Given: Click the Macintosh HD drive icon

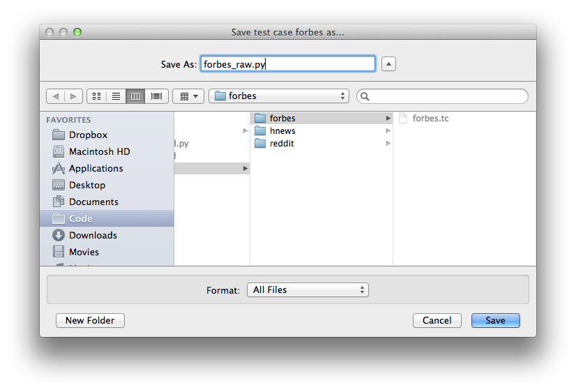Looking at the screenshot, I should pyautogui.click(x=59, y=151).
